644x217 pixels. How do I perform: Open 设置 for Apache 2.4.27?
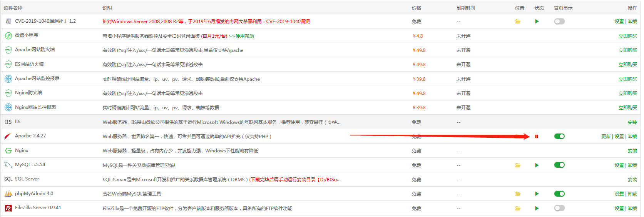[x=619, y=137]
